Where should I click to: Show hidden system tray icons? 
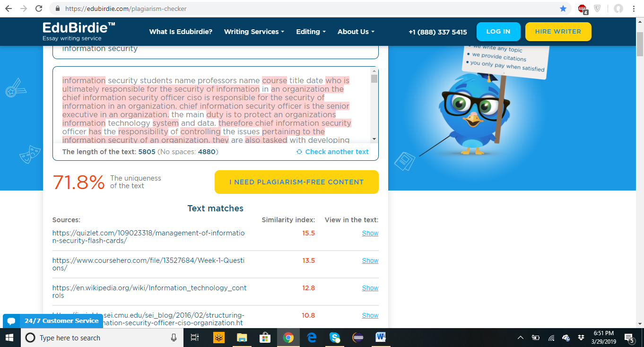pyautogui.click(x=521, y=338)
